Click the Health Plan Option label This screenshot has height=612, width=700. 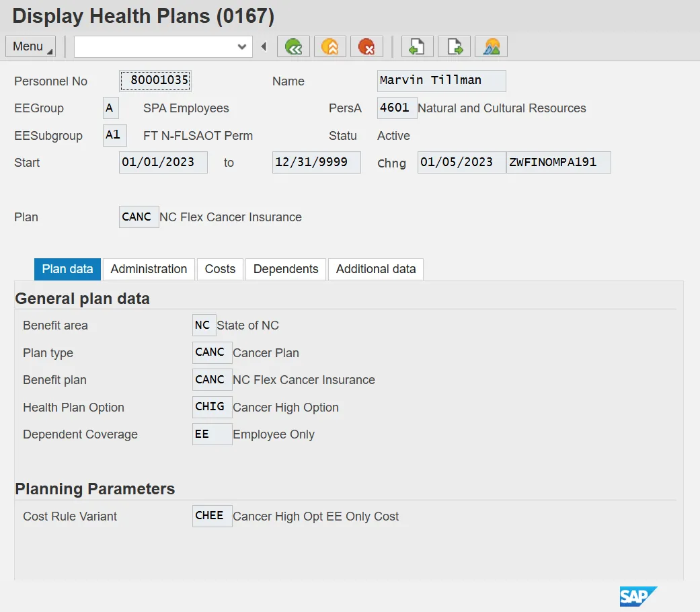coord(74,408)
